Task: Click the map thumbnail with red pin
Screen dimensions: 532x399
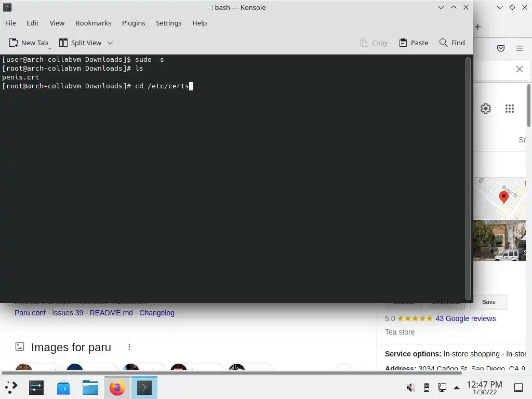Action: [499, 198]
